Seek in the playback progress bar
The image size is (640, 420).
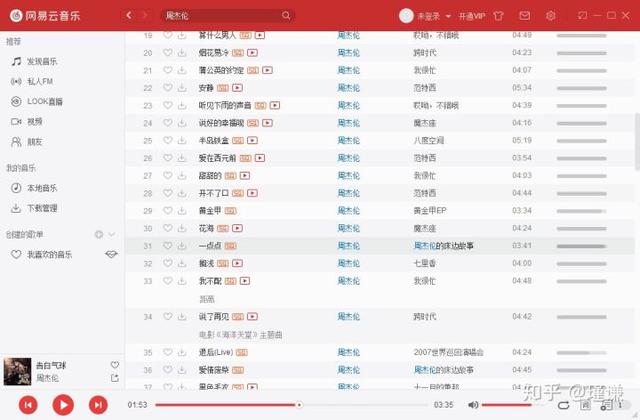292,405
